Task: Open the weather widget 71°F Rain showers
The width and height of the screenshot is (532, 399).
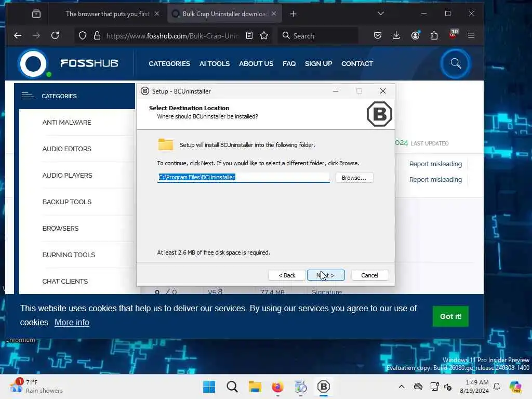Action: click(37, 387)
